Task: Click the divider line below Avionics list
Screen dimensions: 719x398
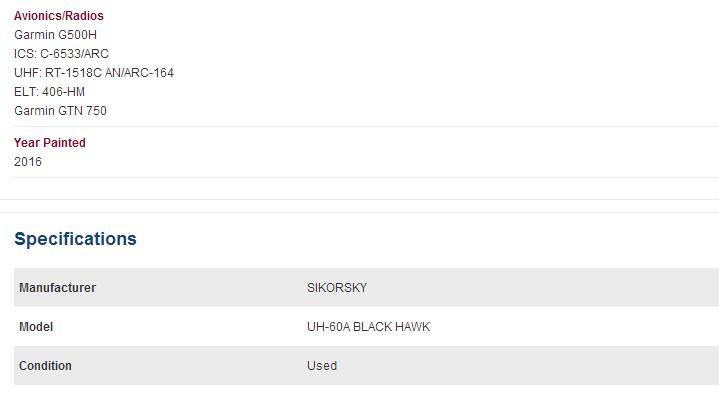Action: (x=366, y=126)
